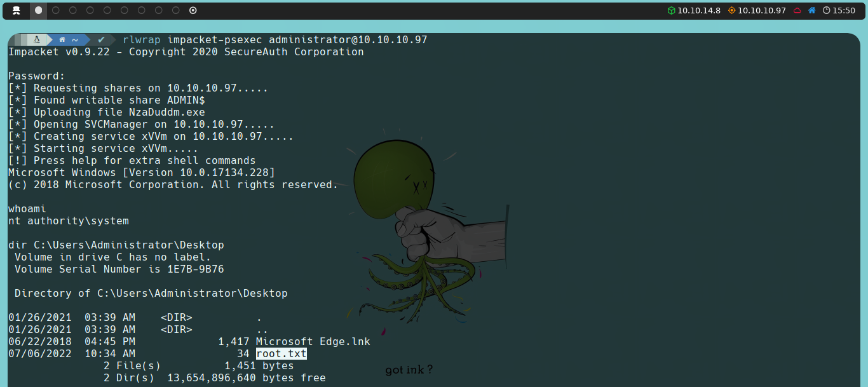Click Volume in drive C has no label
This screenshot has height=387, width=868.
(113, 257)
